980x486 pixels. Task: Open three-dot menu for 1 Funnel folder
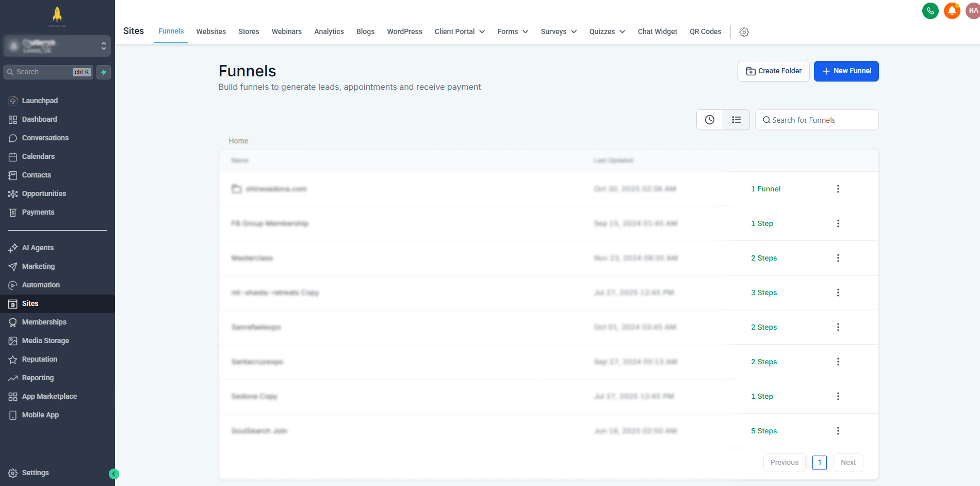pyautogui.click(x=838, y=189)
